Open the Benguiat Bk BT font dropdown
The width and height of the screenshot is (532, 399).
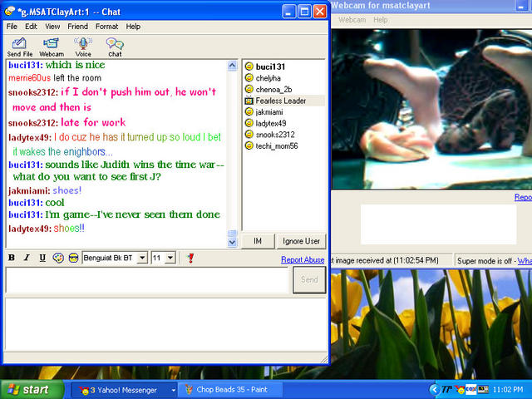pos(142,258)
